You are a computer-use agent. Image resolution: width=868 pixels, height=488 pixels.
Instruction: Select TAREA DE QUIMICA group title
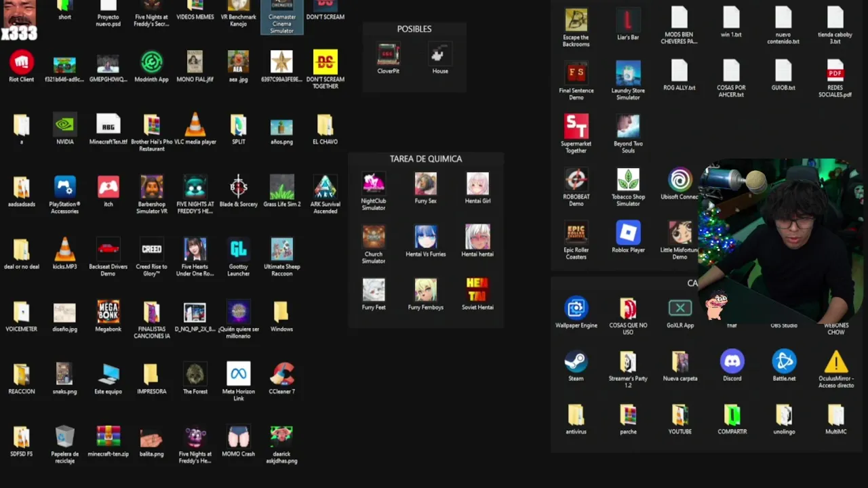[x=426, y=159]
